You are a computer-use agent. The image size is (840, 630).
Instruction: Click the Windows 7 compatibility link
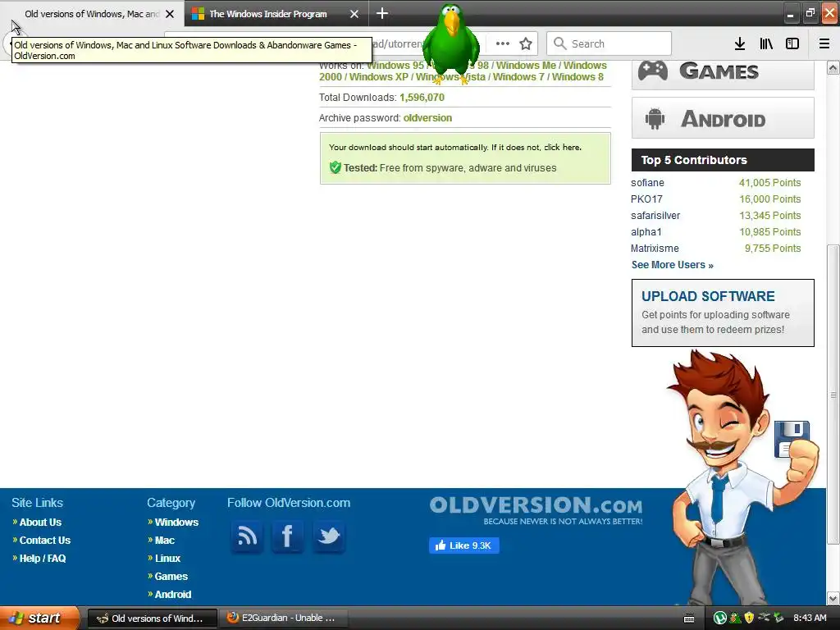518,76
